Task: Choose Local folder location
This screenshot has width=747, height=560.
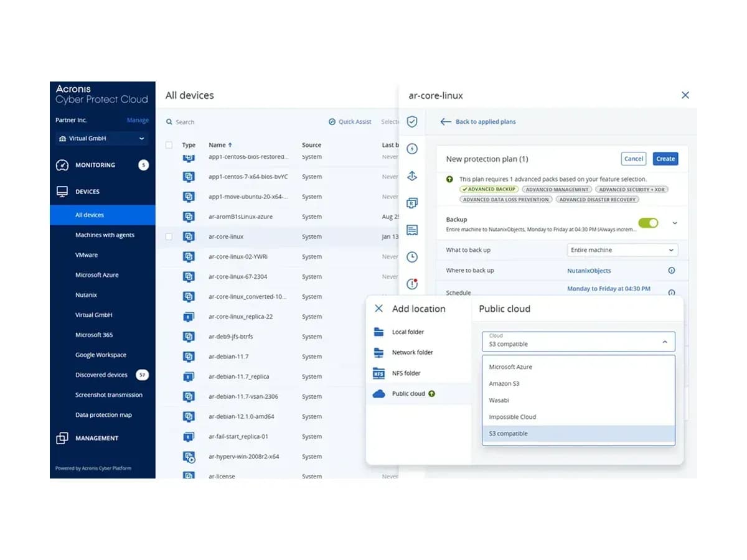Action: pos(418,332)
